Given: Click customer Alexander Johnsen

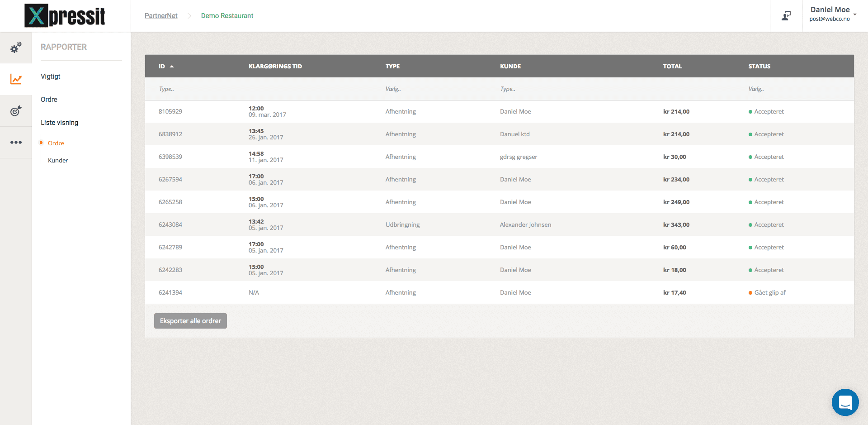Looking at the screenshot, I should click(x=525, y=225).
